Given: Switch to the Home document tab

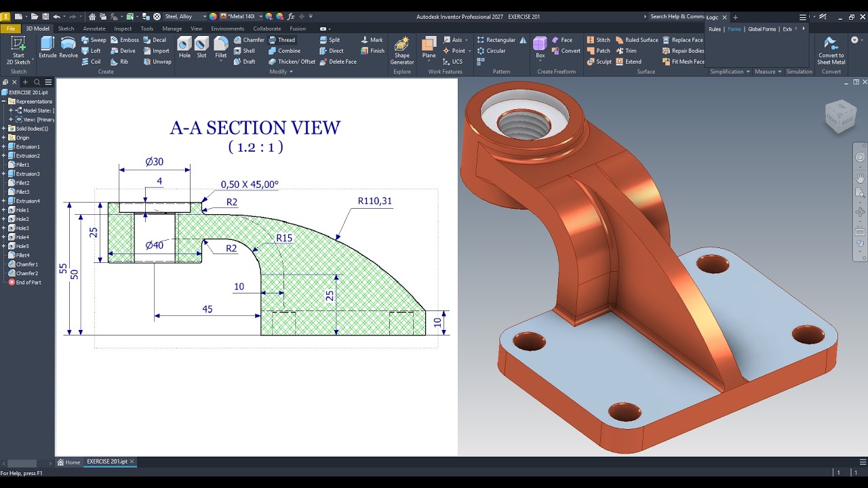Looking at the screenshot, I should pos(68,462).
